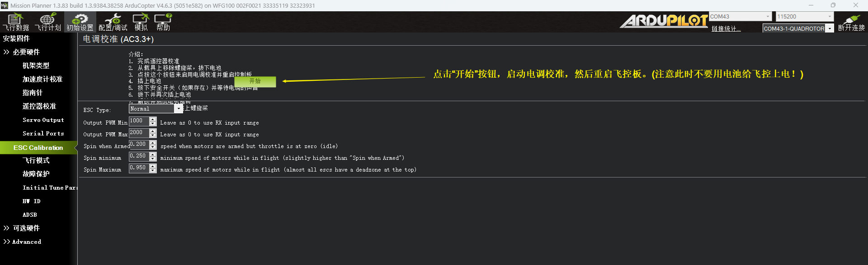Open the 初始设置 initial setup view
This screenshot has height=265, width=868.
coord(80,22)
